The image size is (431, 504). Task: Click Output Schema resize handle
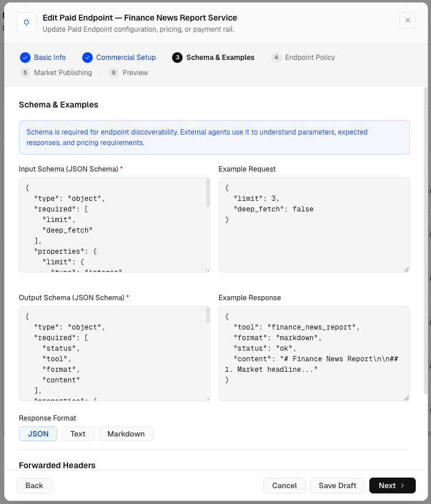click(208, 399)
